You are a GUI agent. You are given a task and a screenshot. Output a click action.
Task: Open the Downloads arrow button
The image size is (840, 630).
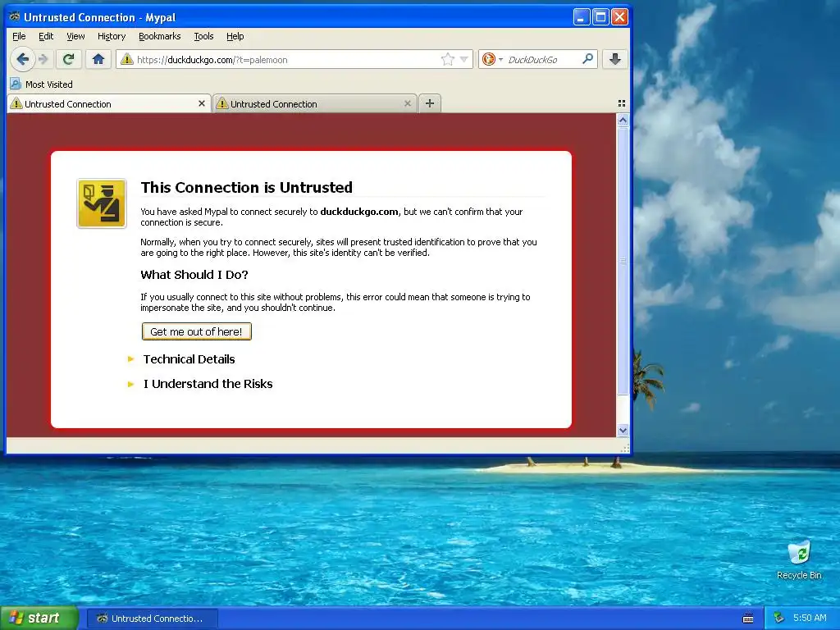pos(615,59)
